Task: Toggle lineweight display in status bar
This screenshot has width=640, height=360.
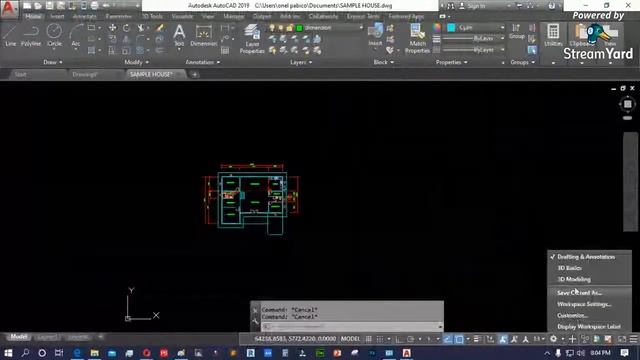Action: click(x=477, y=339)
